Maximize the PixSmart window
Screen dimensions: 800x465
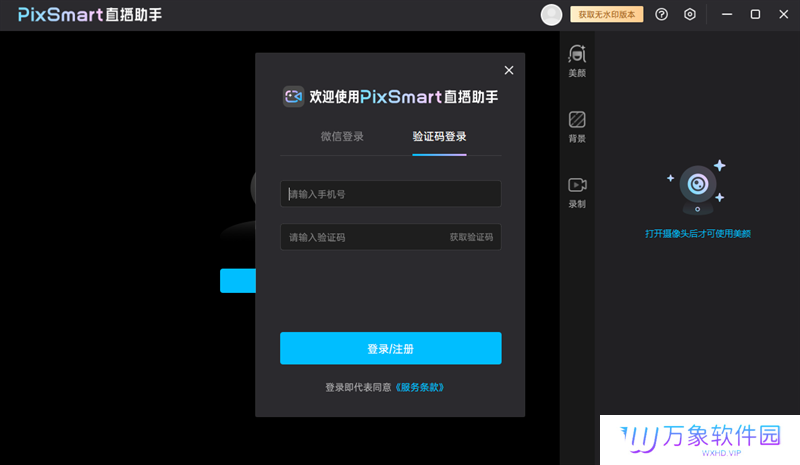pyautogui.click(x=755, y=14)
